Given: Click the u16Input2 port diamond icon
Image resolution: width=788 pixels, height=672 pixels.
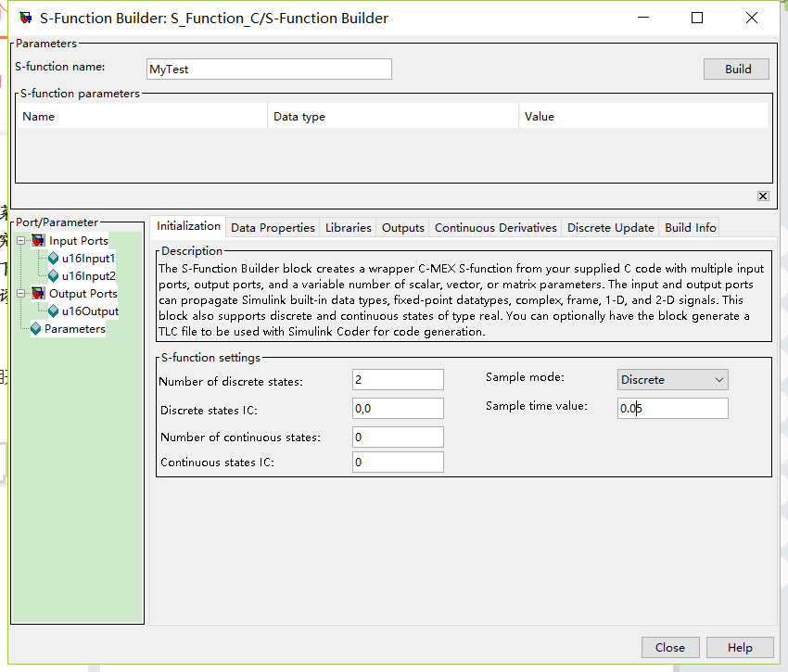Looking at the screenshot, I should 53,276.
